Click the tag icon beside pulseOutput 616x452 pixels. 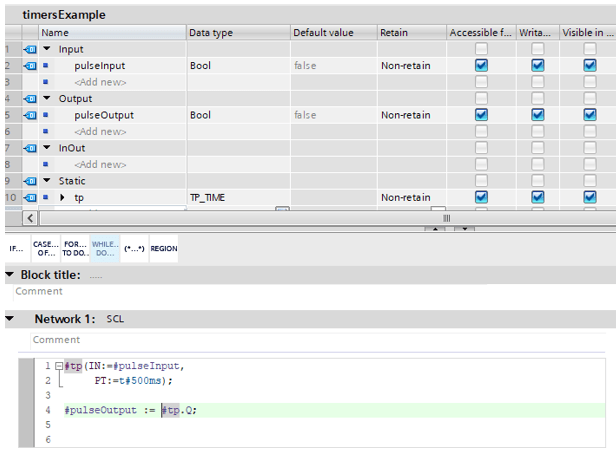(30, 115)
